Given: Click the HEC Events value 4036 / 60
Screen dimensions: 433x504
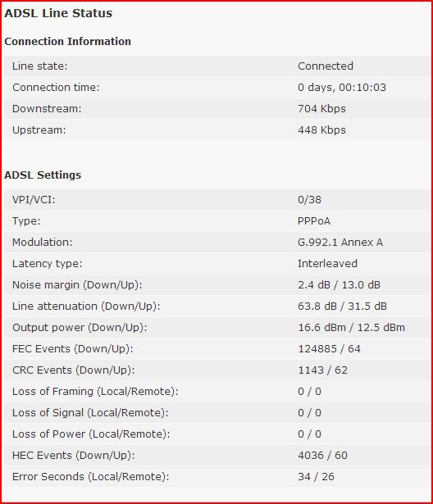Looking at the screenshot, I should (322, 456).
